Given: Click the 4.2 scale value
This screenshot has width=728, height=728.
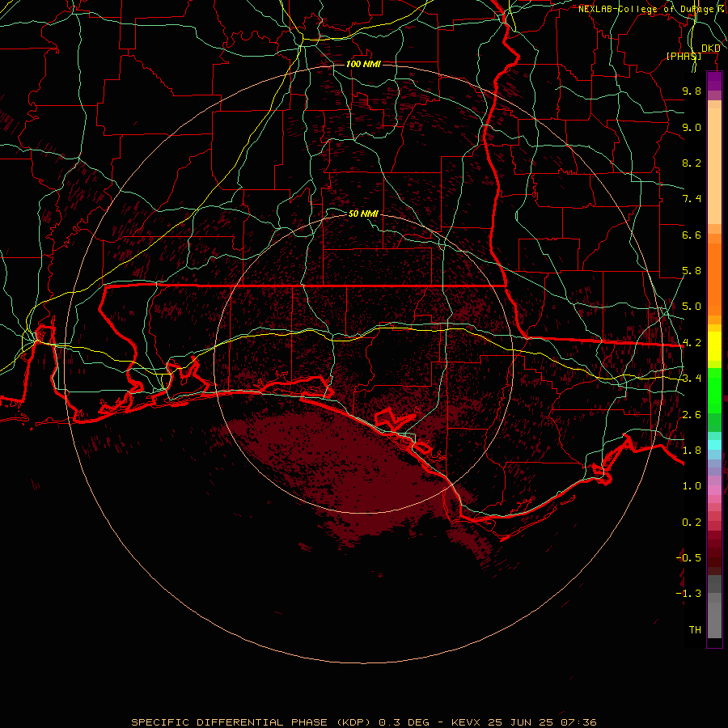Looking at the screenshot, I should tap(692, 343).
